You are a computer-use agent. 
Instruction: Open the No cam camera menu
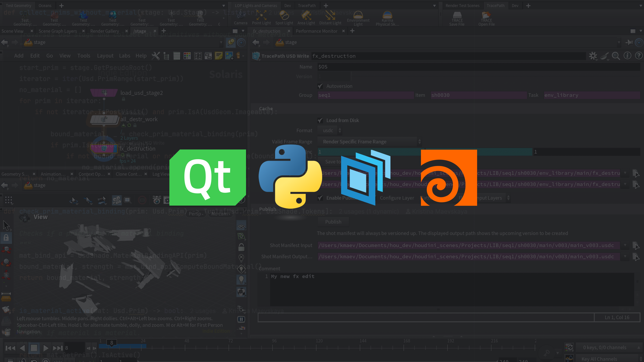[x=221, y=214]
